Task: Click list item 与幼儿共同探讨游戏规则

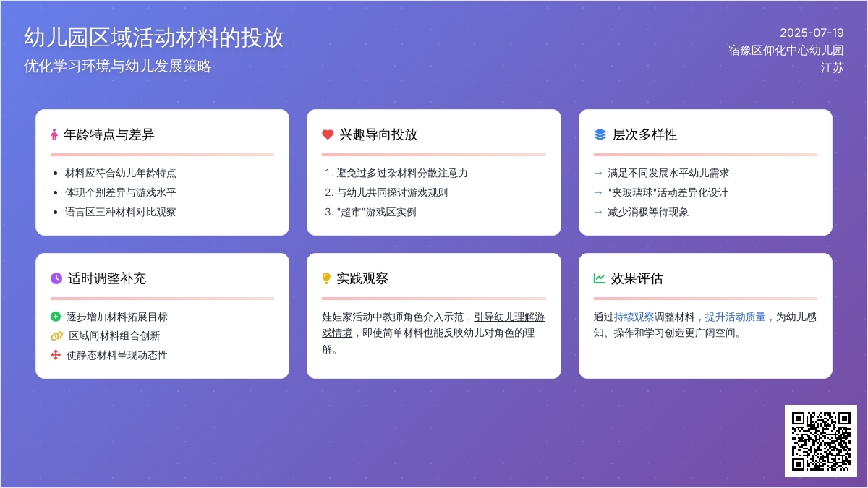Action: (392, 192)
